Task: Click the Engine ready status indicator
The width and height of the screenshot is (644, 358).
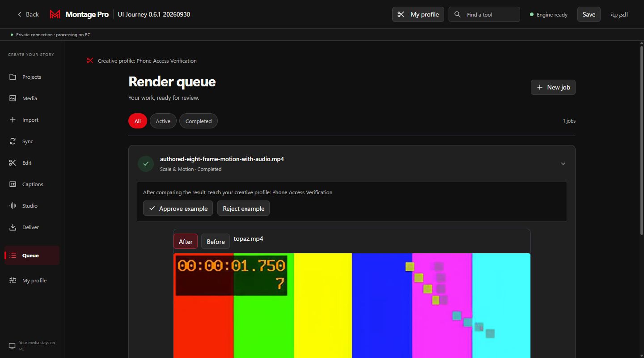Action: pos(549,15)
